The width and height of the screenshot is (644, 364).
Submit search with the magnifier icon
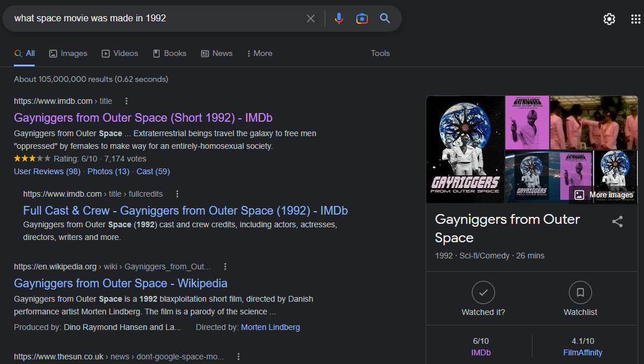pos(385,18)
